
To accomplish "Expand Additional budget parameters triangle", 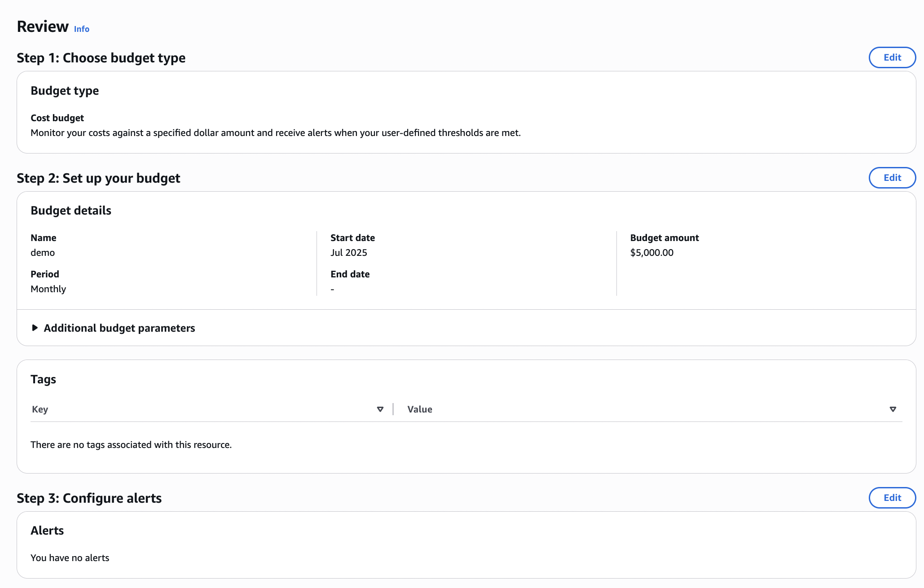I will (x=35, y=328).
